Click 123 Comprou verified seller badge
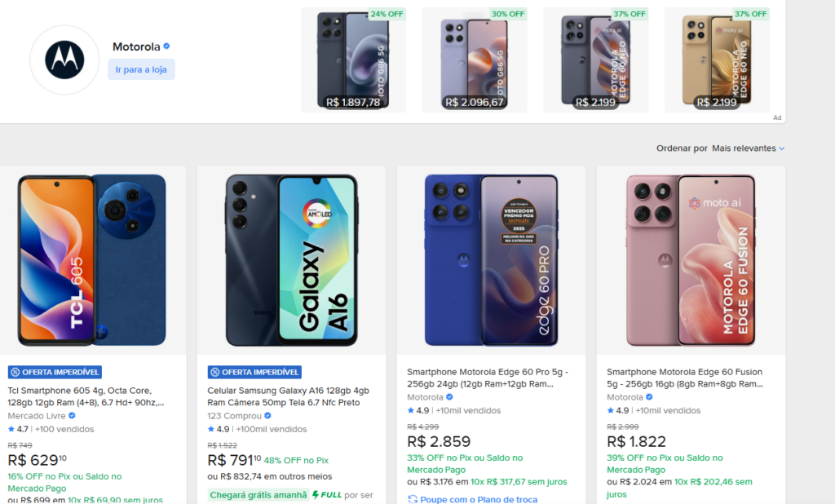835x504 pixels. click(x=267, y=416)
